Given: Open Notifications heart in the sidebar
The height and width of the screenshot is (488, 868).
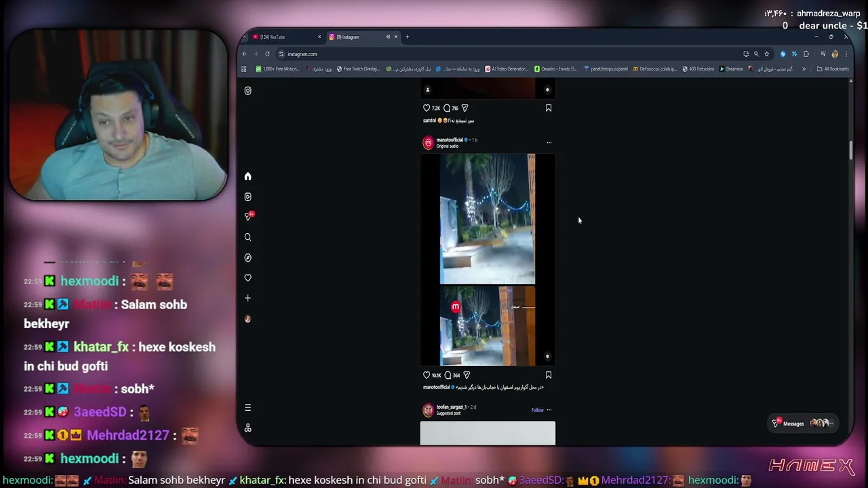Looking at the screenshot, I should click(248, 278).
